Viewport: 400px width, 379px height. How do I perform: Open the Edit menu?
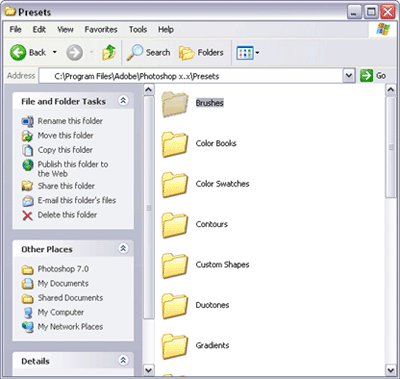click(39, 30)
